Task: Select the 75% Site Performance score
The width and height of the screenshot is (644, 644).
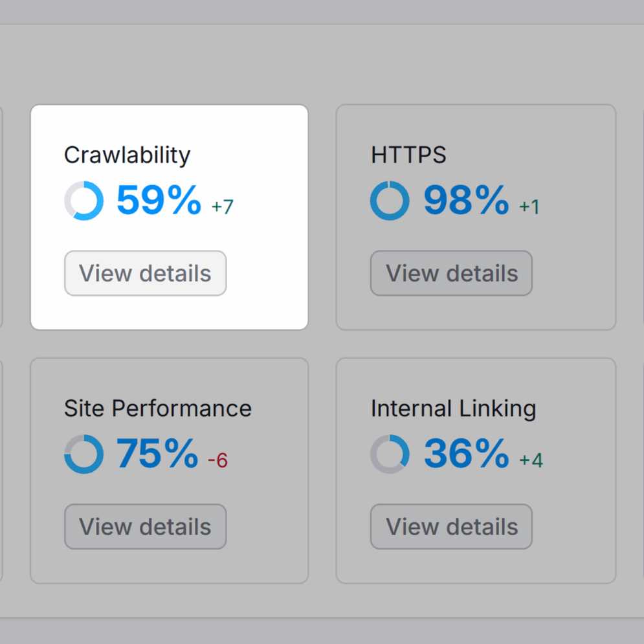Action: 157,454
